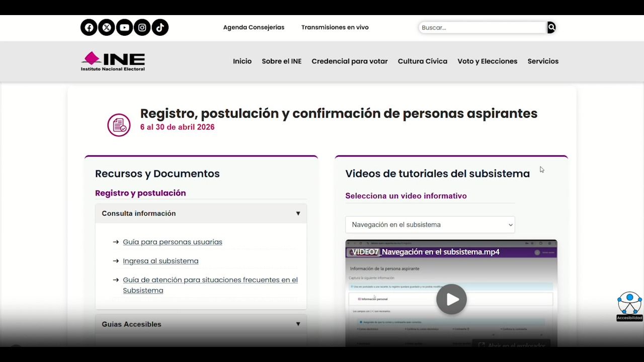644x362 pixels.
Task: Go to the Cultura Cívica menu
Action: [422, 61]
